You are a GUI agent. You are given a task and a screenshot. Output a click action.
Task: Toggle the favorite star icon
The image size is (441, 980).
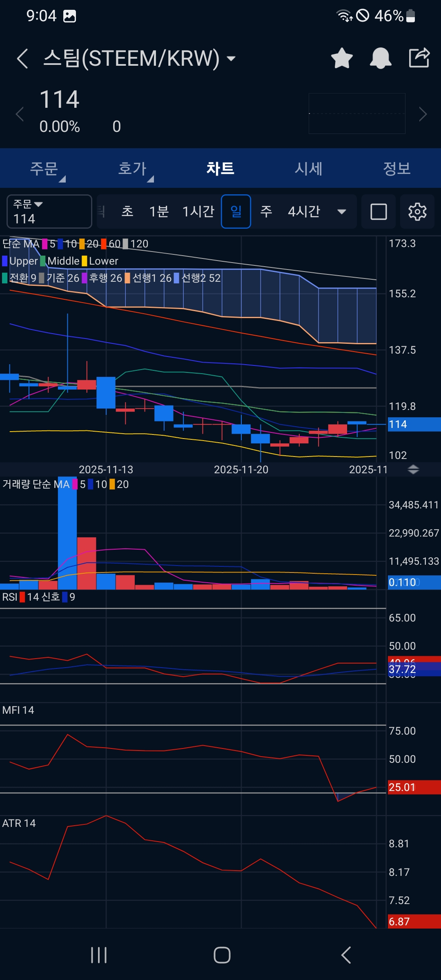[342, 58]
